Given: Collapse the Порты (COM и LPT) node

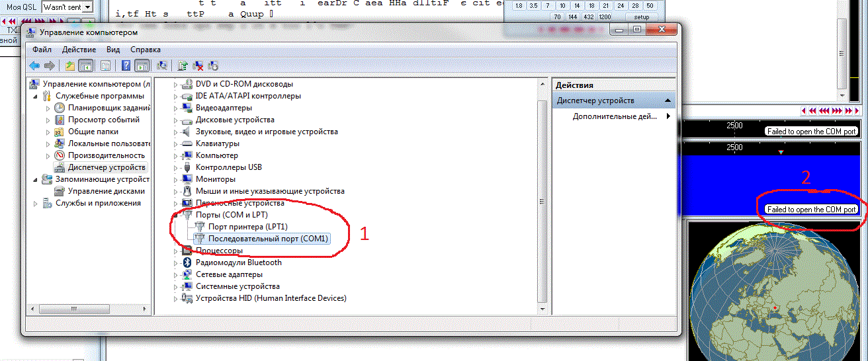Looking at the screenshot, I should [x=176, y=215].
